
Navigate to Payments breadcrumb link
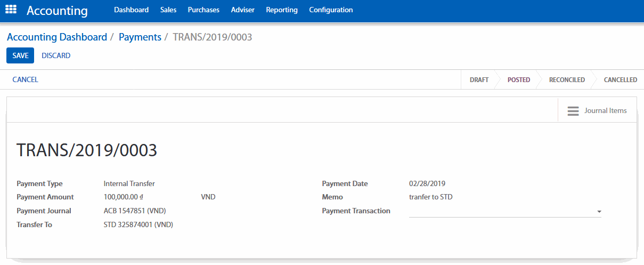point(140,37)
